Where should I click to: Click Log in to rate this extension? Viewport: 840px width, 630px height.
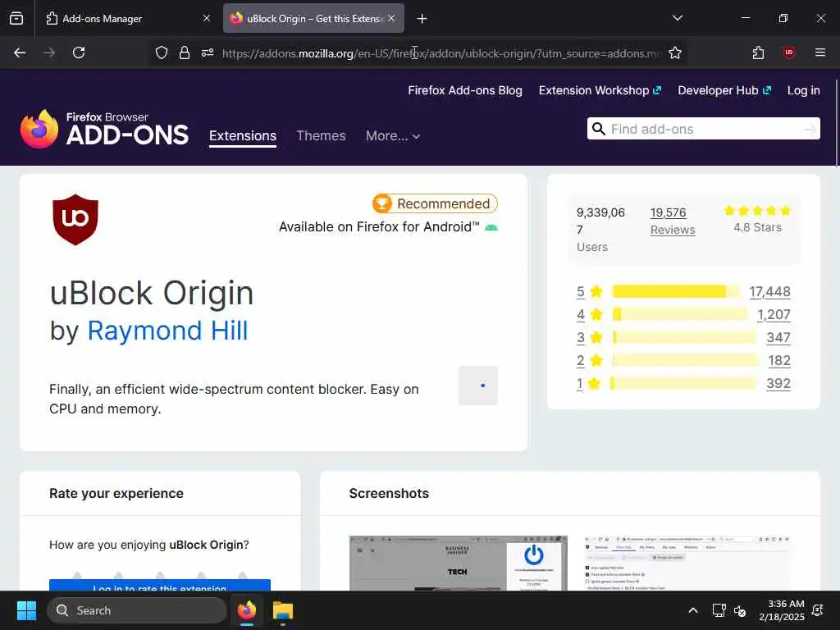pos(160,586)
